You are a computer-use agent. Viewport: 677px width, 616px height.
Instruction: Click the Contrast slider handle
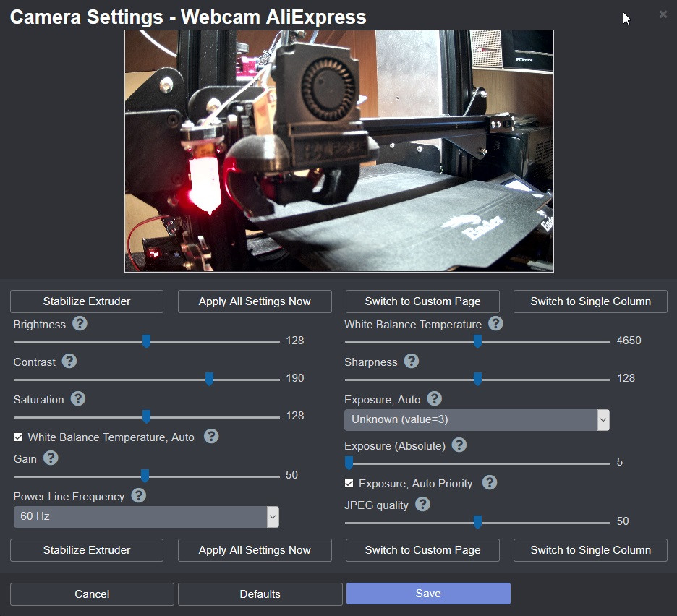point(209,379)
